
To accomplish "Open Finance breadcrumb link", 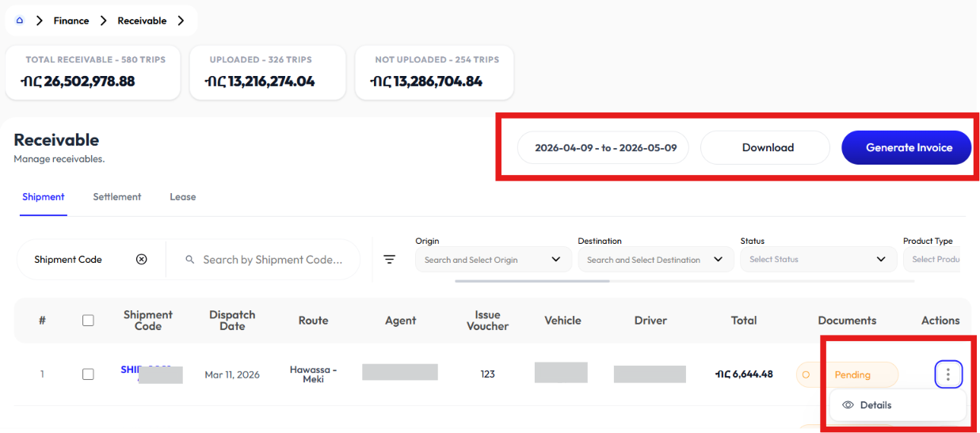I will (x=71, y=21).
